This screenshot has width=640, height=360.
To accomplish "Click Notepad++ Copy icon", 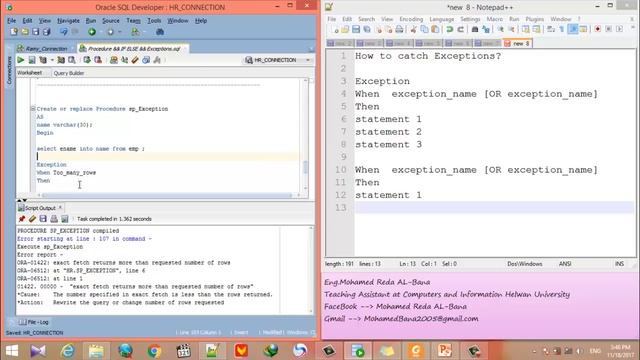I will pos(424,29).
